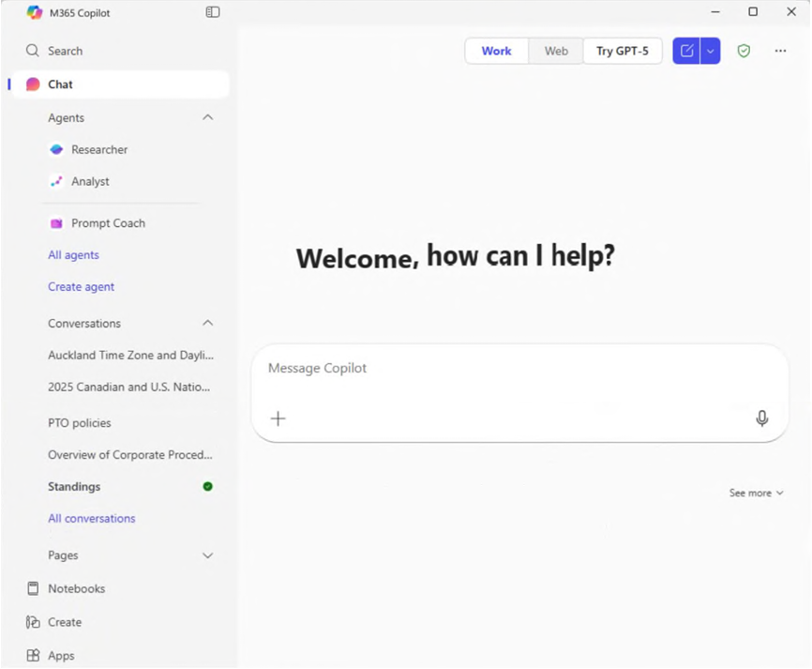Click the Search magnifier icon
812x669 pixels.
[x=32, y=51]
